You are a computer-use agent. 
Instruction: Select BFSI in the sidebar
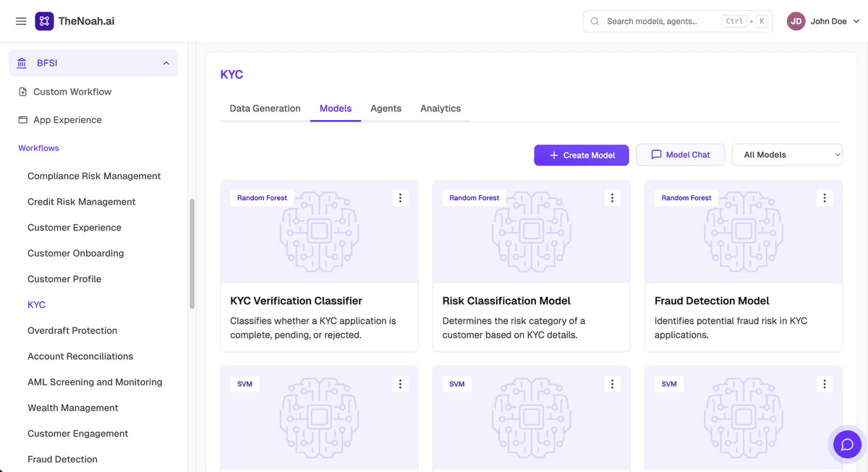coord(93,63)
